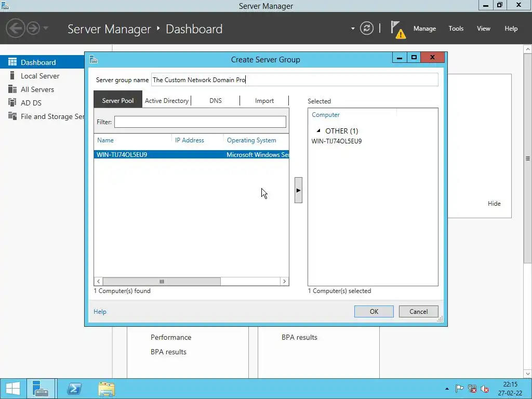This screenshot has height=399, width=532.
Task: Sort by Operating System column header
Action: tap(251, 140)
